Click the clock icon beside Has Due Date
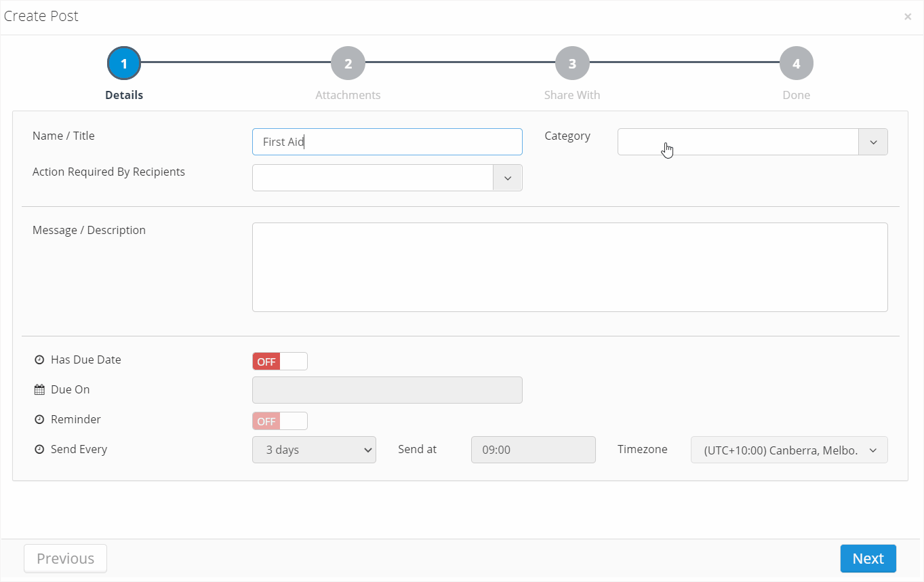This screenshot has width=924, height=582. pyautogui.click(x=39, y=360)
